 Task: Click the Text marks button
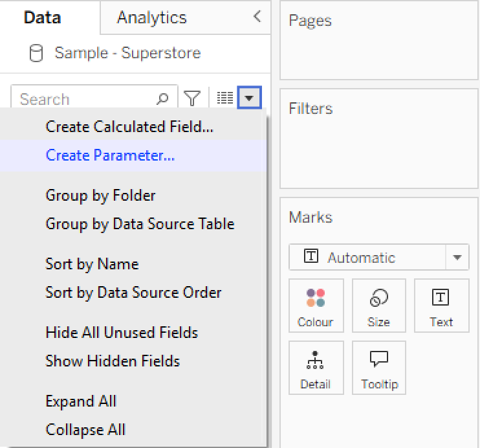click(441, 306)
